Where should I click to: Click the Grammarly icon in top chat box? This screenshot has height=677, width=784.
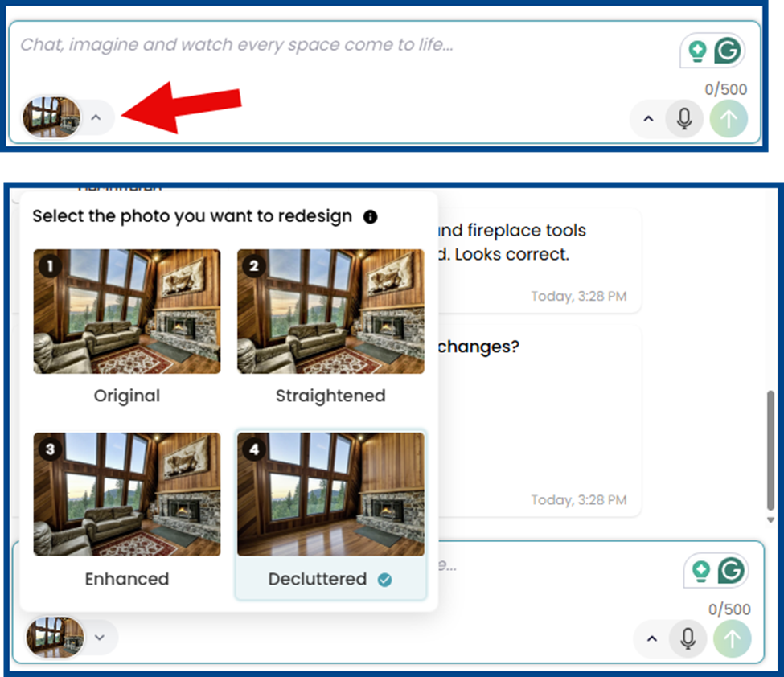click(x=729, y=51)
